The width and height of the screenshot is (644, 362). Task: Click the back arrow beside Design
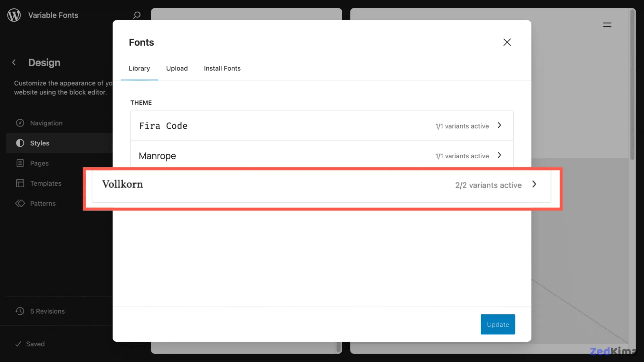pos(14,62)
